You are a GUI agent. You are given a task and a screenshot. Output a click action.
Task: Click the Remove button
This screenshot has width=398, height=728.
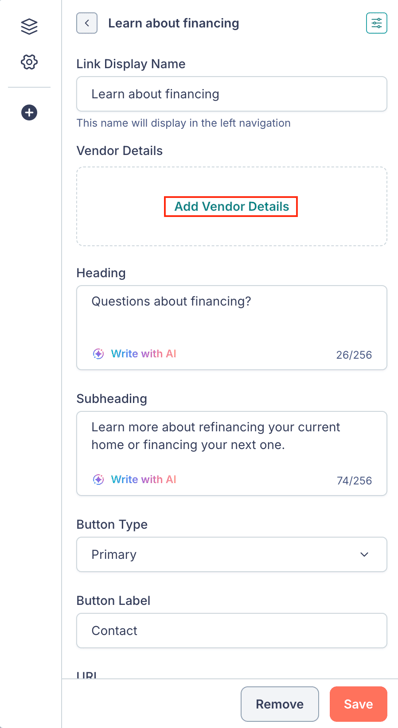coord(280,704)
